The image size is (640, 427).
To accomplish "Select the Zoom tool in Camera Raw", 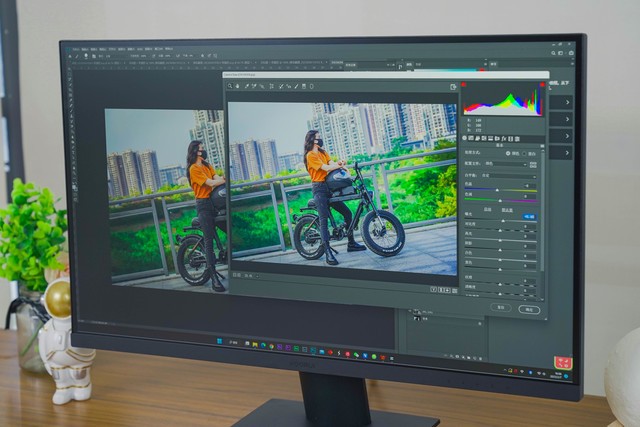I will click(232, 85).
